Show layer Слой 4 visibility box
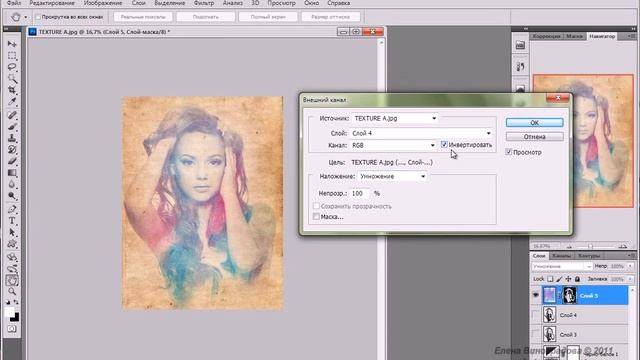640x360 pixels. 536,315
